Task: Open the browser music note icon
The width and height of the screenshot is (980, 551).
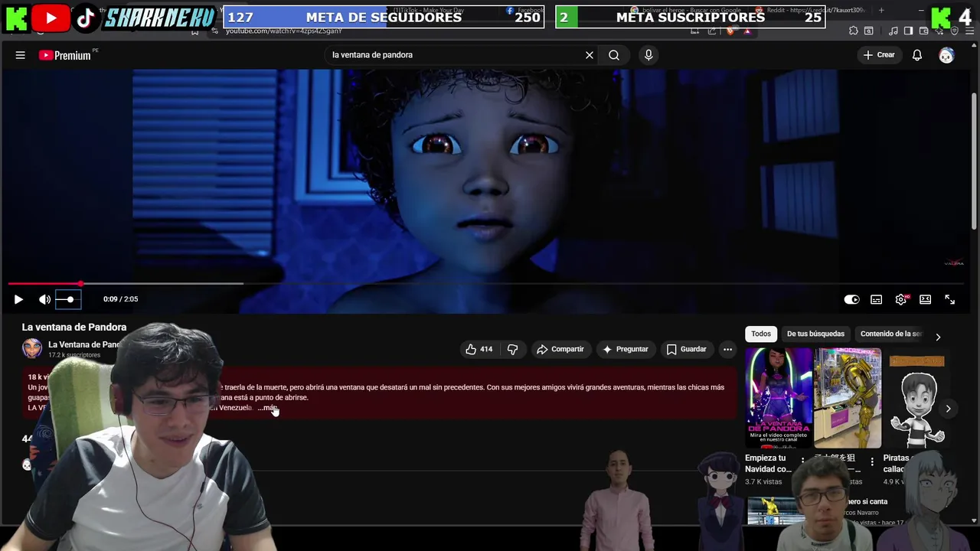Action: pyautogui.click(x=893, y=31)
